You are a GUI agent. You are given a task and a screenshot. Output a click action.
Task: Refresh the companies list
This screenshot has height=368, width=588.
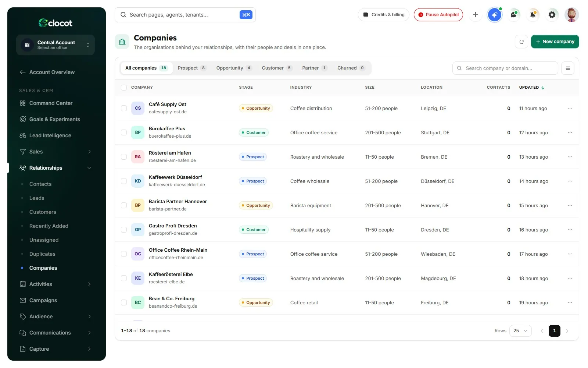pos(521,42)
